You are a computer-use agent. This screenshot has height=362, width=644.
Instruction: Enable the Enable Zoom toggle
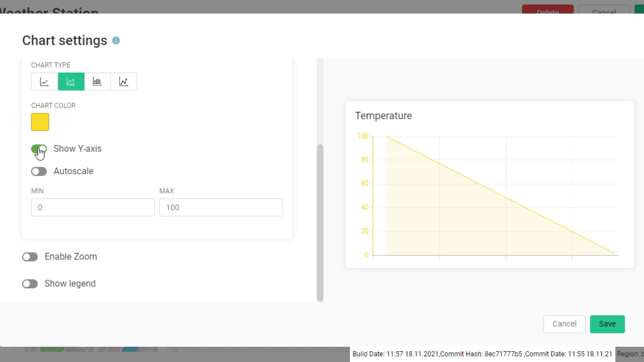[x=30, y=256]
